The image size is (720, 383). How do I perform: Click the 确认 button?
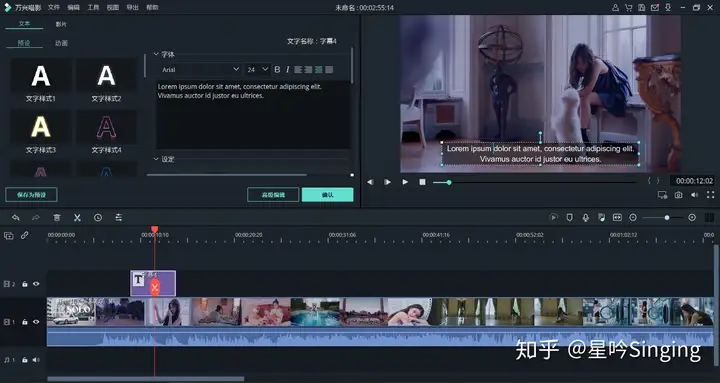click(327, 195)
